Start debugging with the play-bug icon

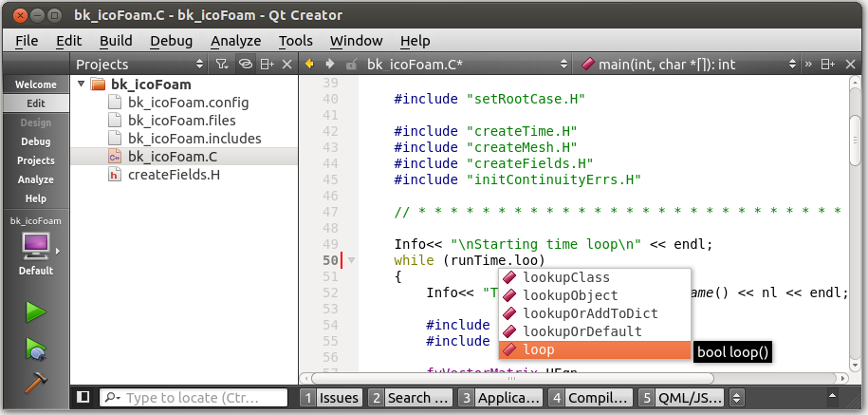(36, 349)
